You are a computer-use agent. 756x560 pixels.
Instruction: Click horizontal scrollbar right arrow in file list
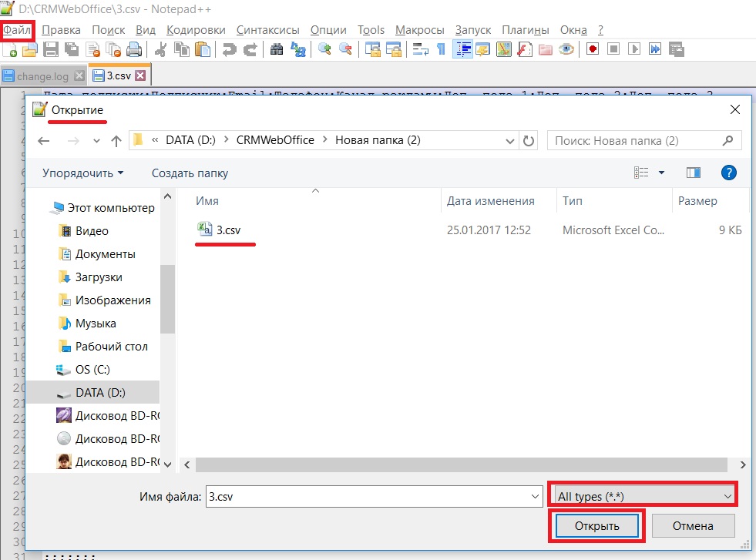point(742,465)
